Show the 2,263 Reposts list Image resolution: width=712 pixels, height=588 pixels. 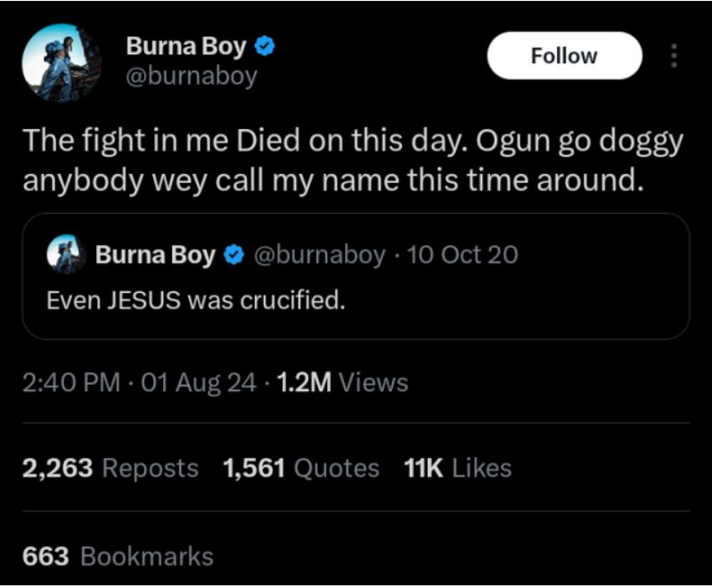pyautogui.click(x=110, y=468)
